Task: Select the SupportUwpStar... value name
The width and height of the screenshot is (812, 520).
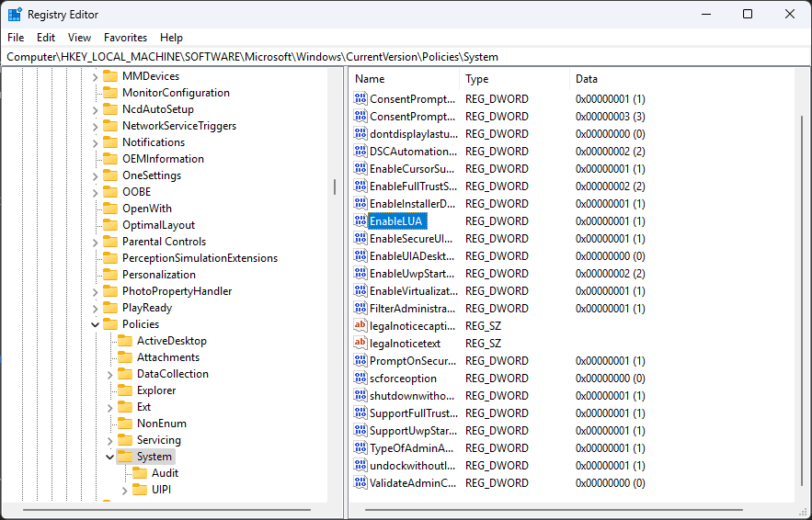Action: click(413, 431)
